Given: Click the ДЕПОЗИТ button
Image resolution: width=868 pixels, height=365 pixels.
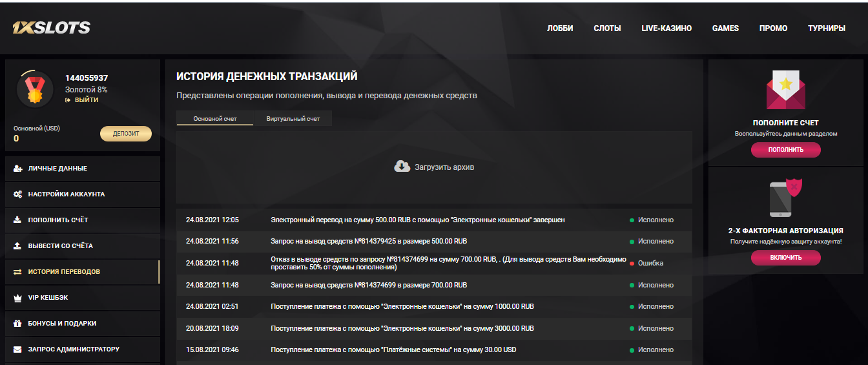Looking at the screenshot, I should (126, 134).
